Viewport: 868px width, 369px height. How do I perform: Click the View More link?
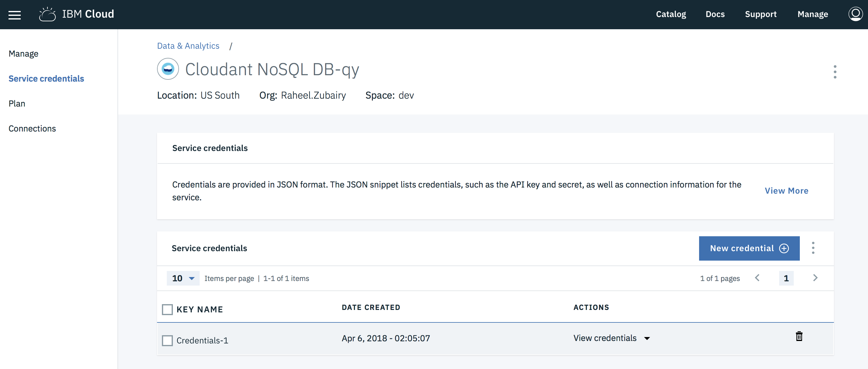coord(786,191)
